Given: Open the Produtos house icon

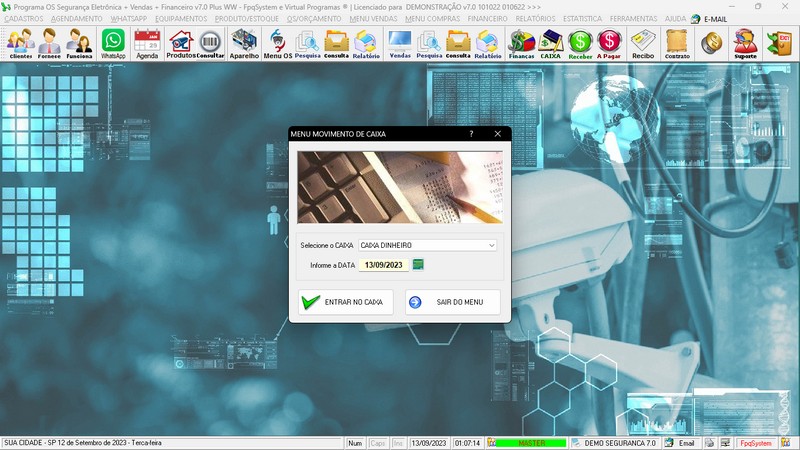Looking at the screenshot, I should pyautogui.click(x=180, y=43).
